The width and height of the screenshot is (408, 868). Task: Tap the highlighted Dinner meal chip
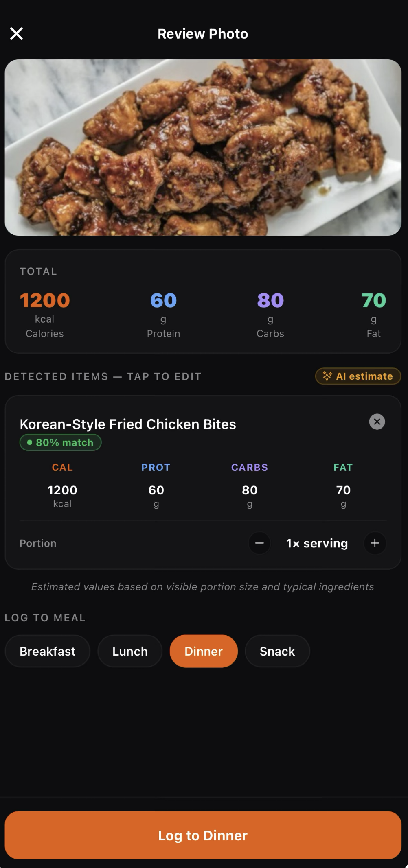tap(204, 651)
